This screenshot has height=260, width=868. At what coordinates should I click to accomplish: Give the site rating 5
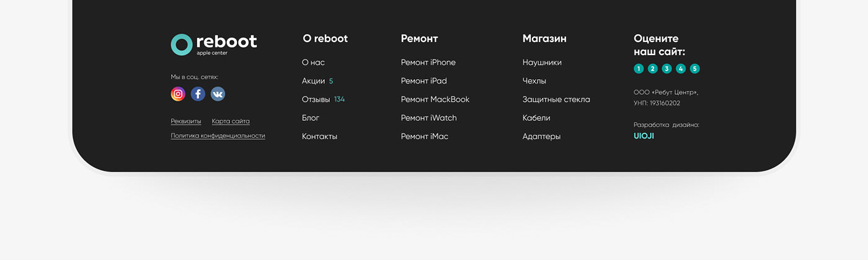[x=694, y=69]
